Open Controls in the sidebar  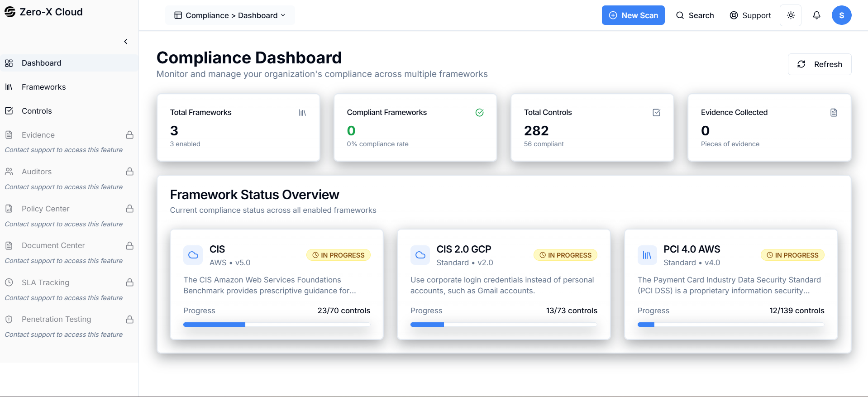[x=69, y=111]
